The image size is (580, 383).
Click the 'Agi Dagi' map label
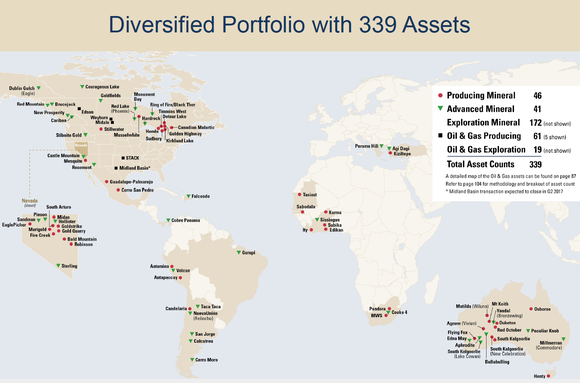(401, 148)
